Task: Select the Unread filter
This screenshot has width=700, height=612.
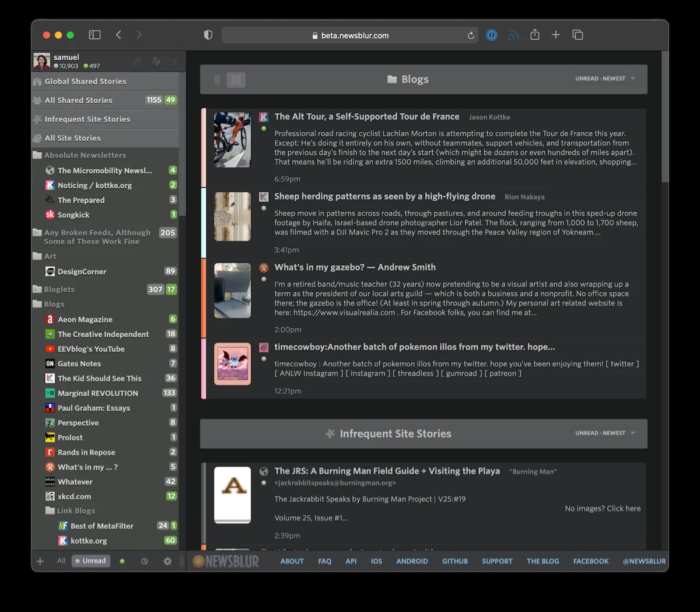Action: [90, 561]
